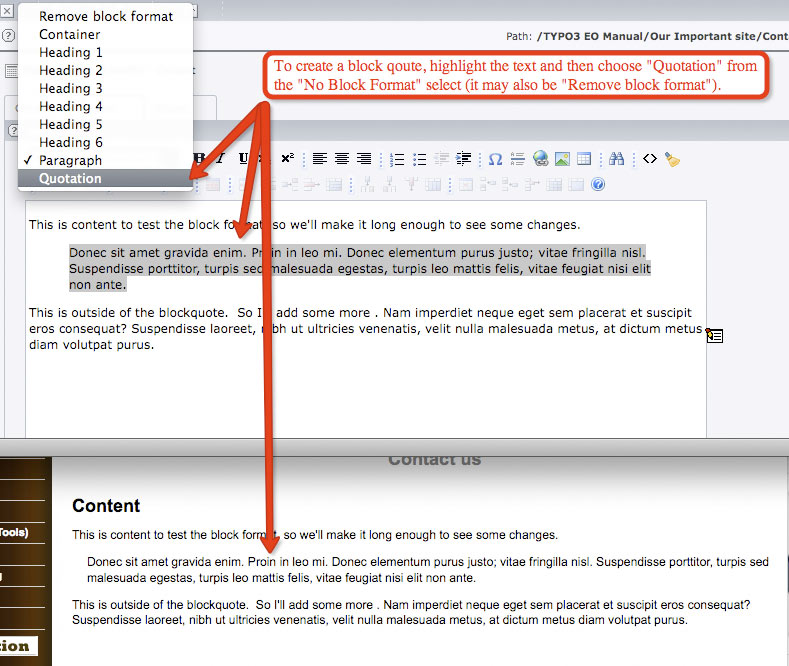Screen dimensions: 789x666
Task: Click the clean formatting broom icon
Action: (x=672, y=159)
